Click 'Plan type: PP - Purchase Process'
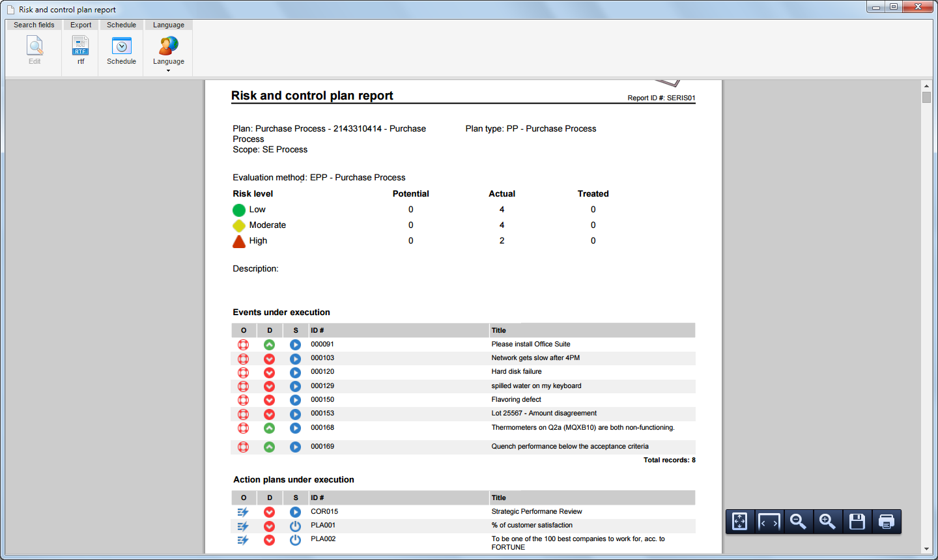938x560 pixels. [531, 129]
